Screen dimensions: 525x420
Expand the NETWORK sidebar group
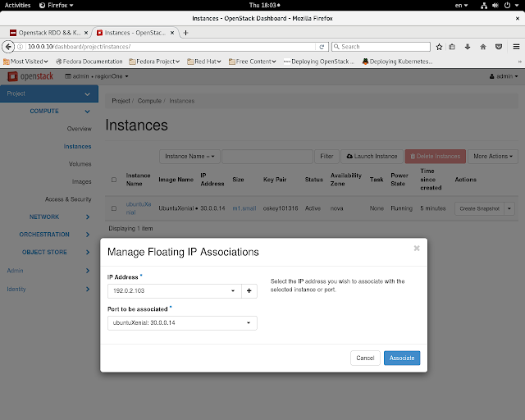(x=58, y=217)
